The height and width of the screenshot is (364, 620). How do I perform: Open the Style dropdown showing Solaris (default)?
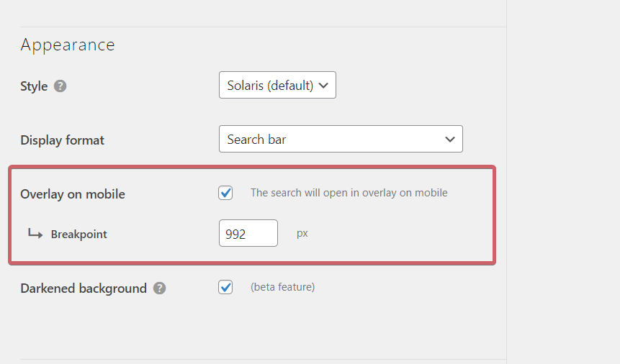pyautogui.click(x=277, y=85)
